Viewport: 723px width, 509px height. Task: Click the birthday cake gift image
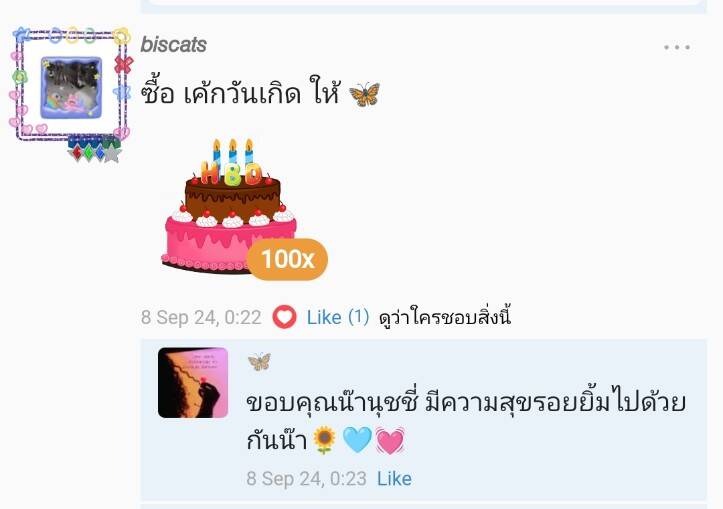(x=230, y=206)
